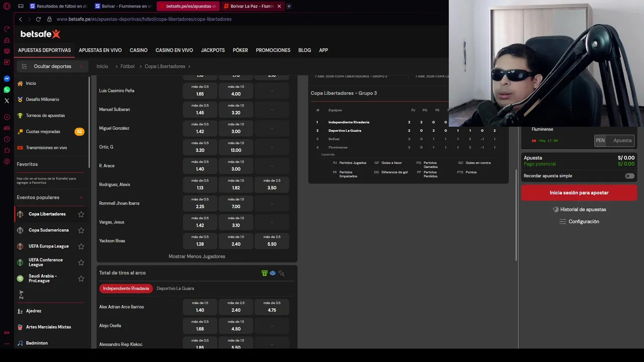Select Independiente Rivadavia team filter
Image resolution: width=644 pixels, height=362 pixels.
[126, 289]
